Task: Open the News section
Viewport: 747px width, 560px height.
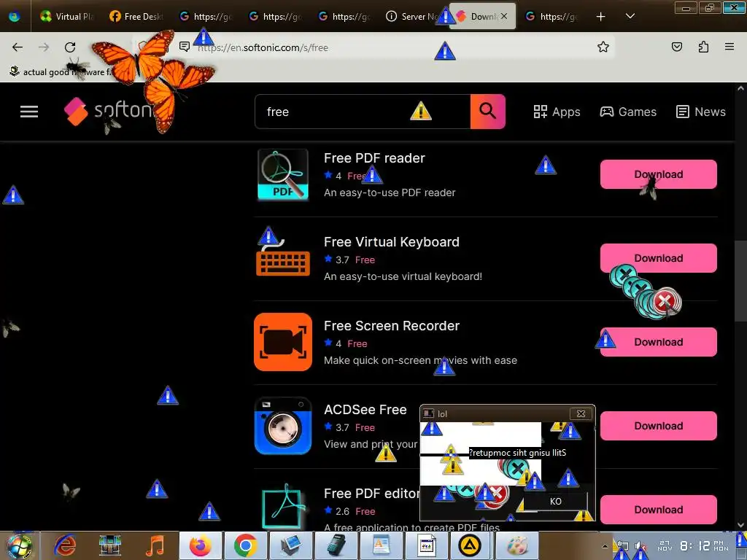Action: pos(701,112)
